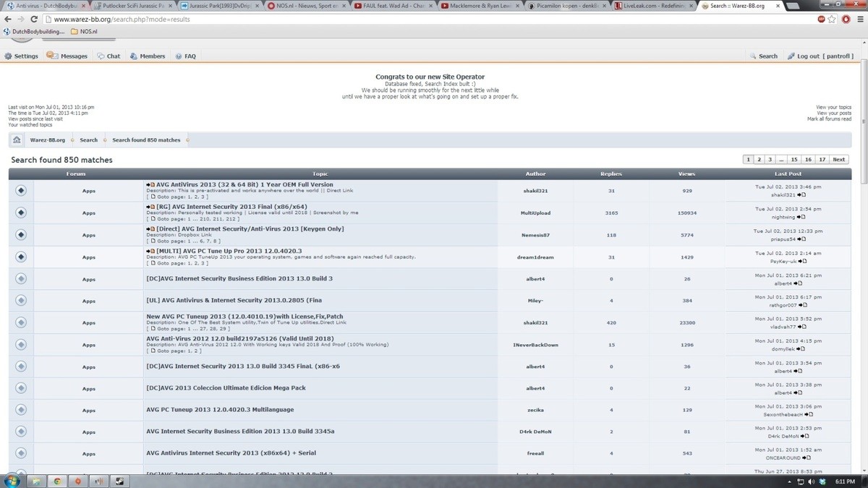The height and width of the screenshot is (488, 868).
Task: Click Chrome icon in the Windows taskbar
Action: 57,481
